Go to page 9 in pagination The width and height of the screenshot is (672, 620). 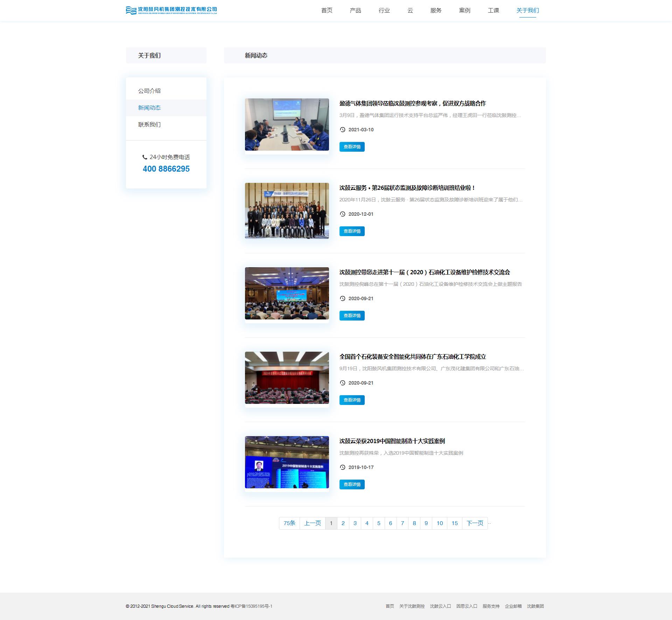(426, 523)
